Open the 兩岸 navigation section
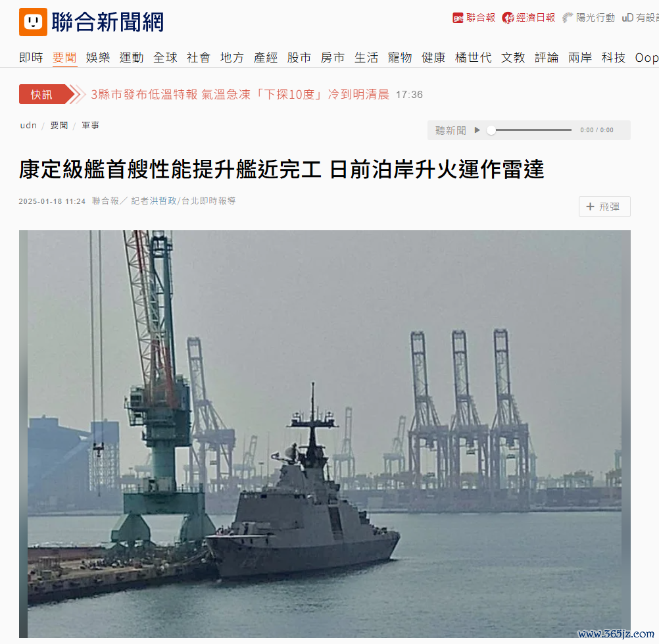659x644 pixels. click(x=580, y=58)
